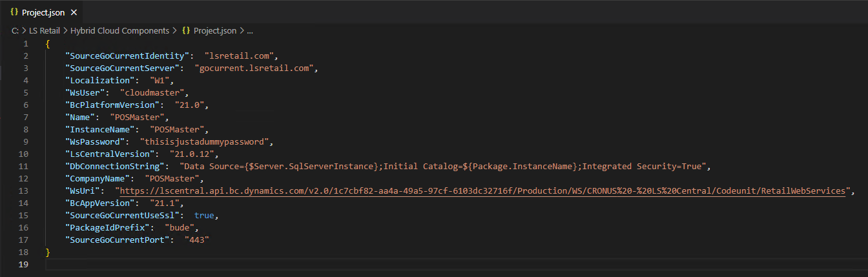
Task: Follow the WsUri lscentral API link
Action: pos(482,190)
